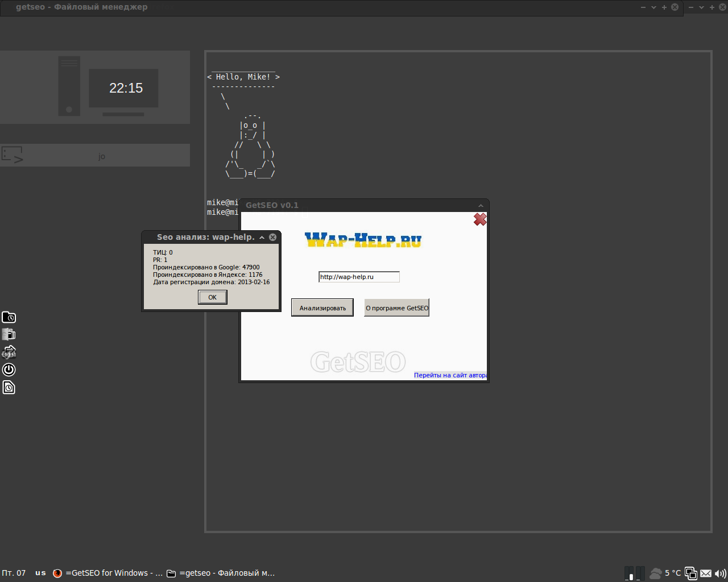The image size is (728, 582).
Task: Collapse the GetSEO v0.1 window with title caret
Action: (x=481, y=206)
